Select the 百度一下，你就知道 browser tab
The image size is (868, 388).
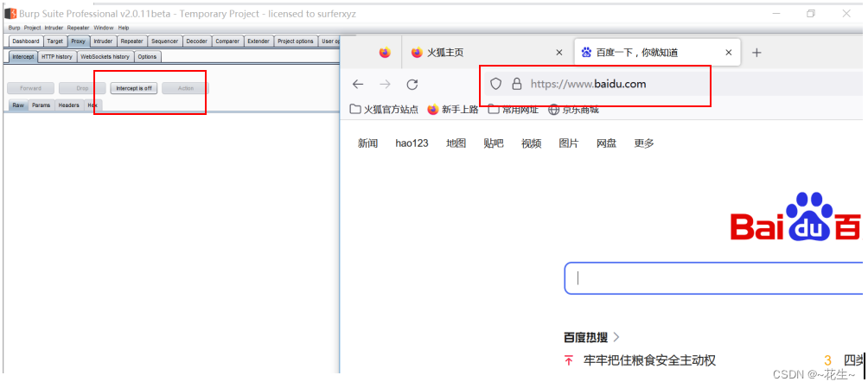pos(657,53)
